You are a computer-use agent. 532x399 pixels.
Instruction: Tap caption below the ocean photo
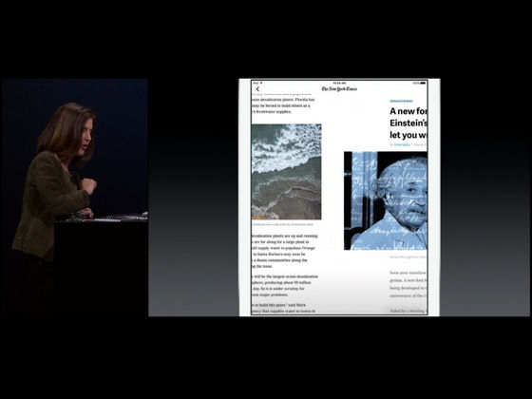point(283,224)
